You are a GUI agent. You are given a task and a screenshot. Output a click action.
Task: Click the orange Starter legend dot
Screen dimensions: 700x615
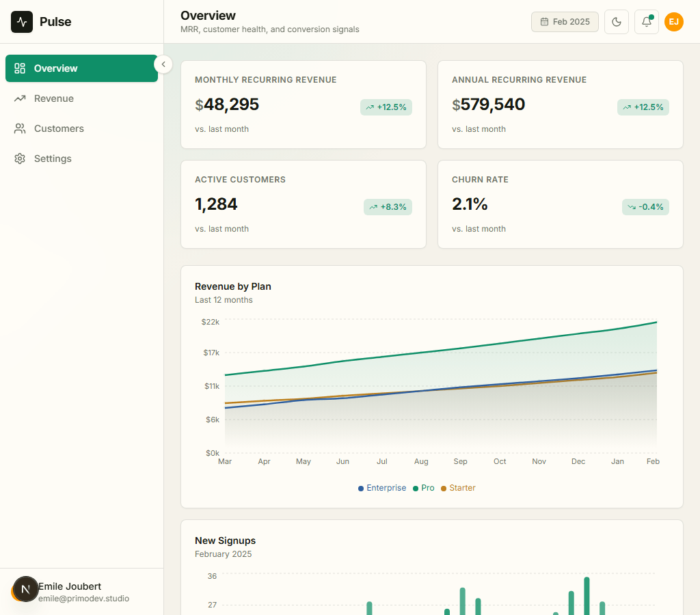click(x=444, y=489)
